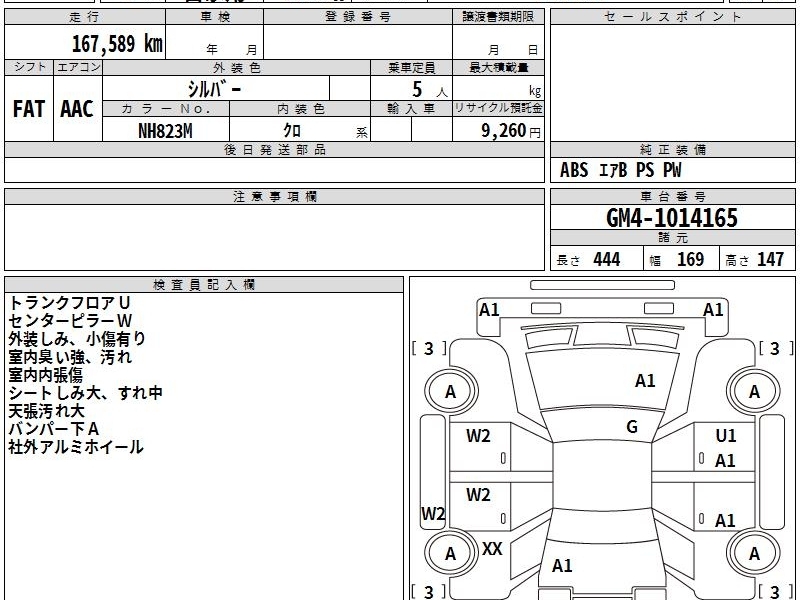Select the 後日発送部品 header bar

(x=274, y=149)
